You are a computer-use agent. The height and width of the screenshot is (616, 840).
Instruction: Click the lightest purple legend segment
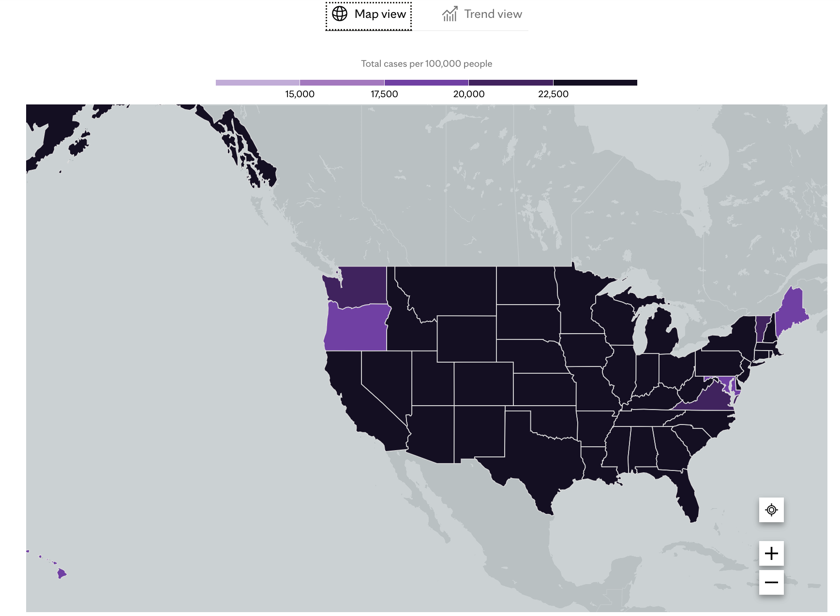click(x=257, y=83)
